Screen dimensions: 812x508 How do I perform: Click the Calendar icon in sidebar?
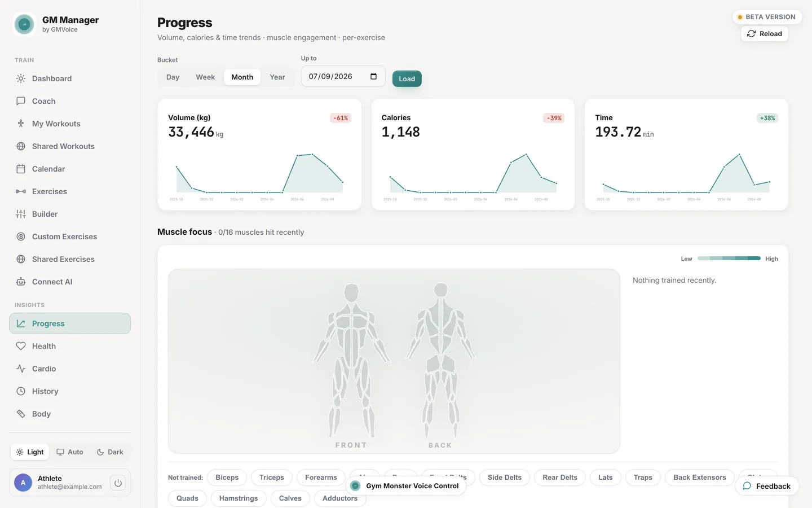[21, 169]
